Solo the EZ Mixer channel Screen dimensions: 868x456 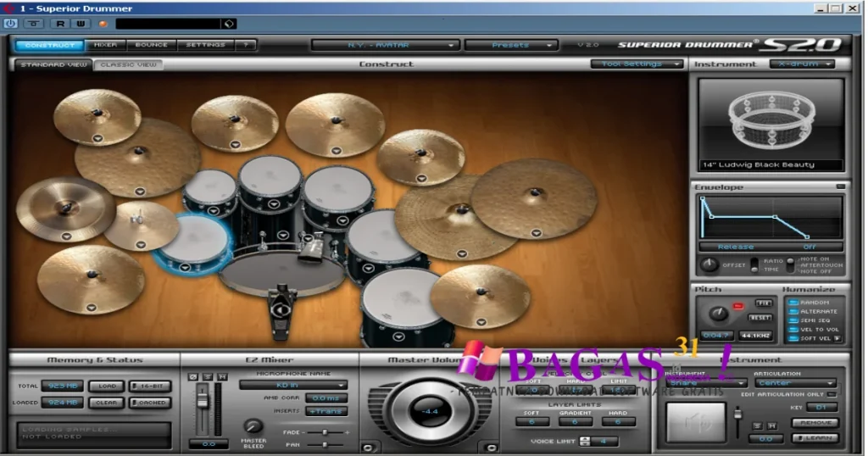[208, 376]
